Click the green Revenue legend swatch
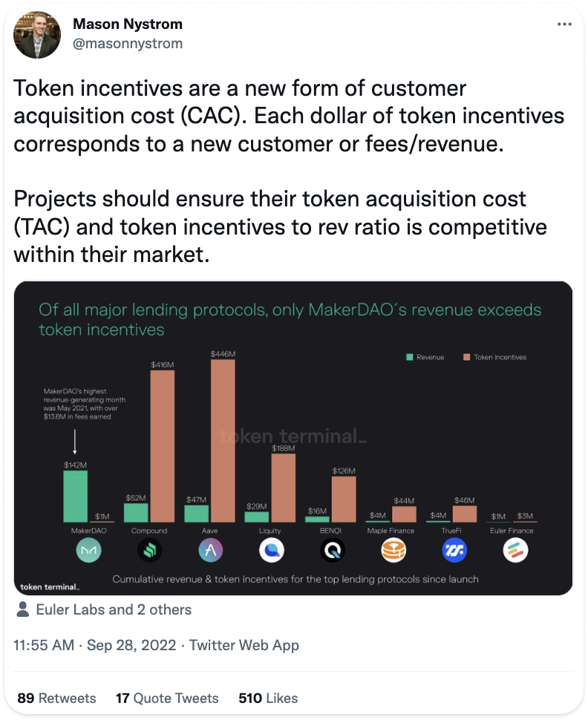The height and width of the screenshot is (720, 588). click(x=410, y=357)
